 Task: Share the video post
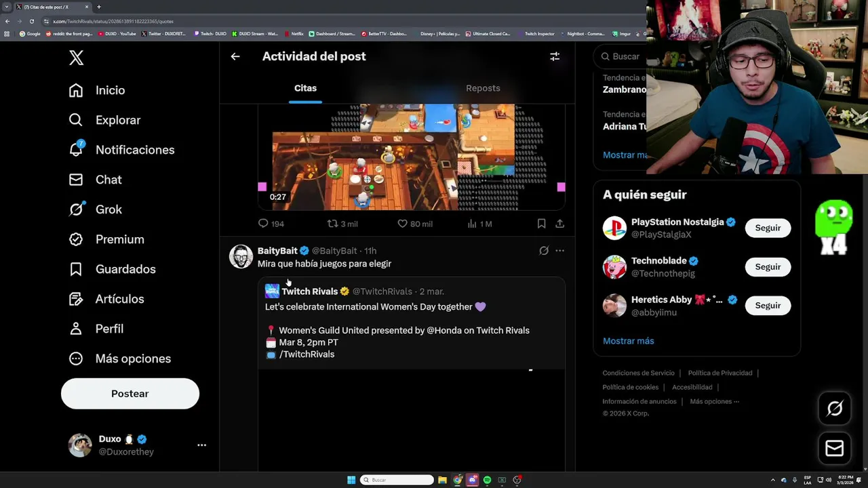[x=559, y=224]
